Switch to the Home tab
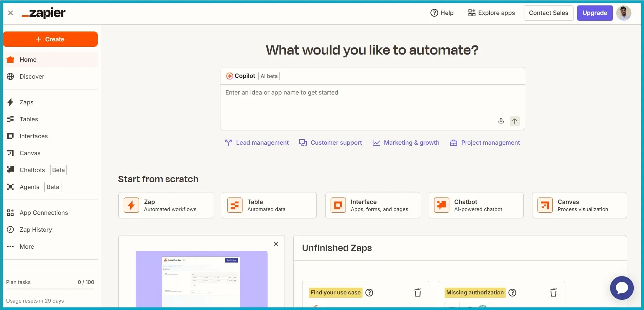 [x=28, y=59]
